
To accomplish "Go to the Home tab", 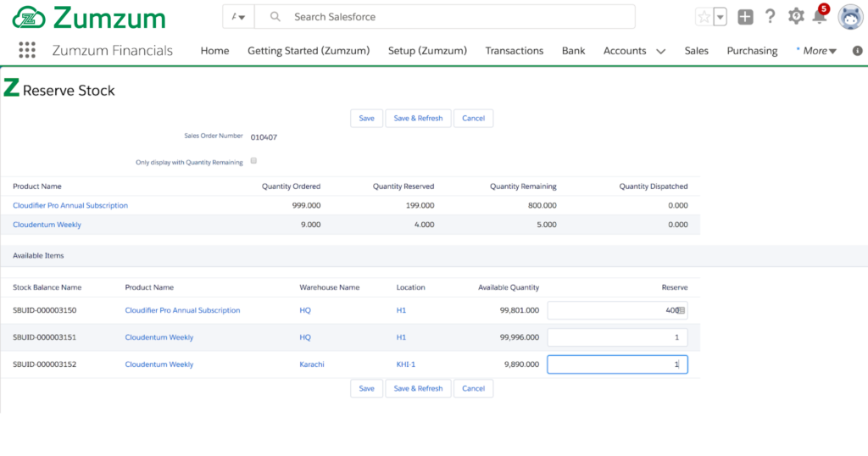I will point(214,50).
